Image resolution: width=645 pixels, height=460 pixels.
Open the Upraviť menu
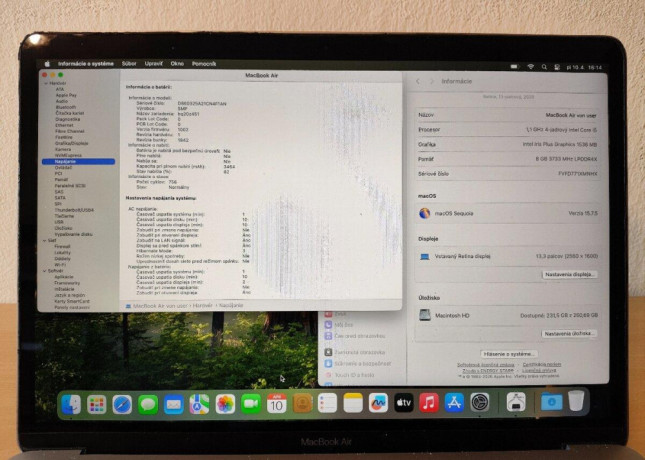(153, 64)
